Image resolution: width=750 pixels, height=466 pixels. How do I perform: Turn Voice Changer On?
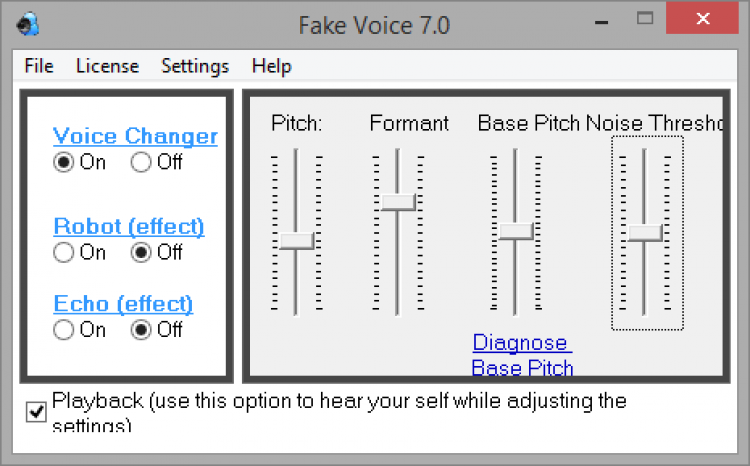(64, 162)
